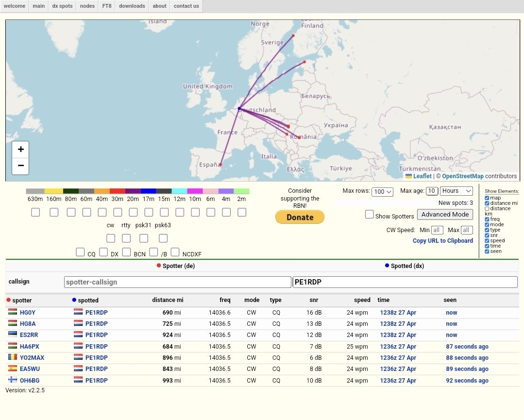Open the YO2MAX spotter callsign link
Screen dimensions: 524x420
(32, 357)
